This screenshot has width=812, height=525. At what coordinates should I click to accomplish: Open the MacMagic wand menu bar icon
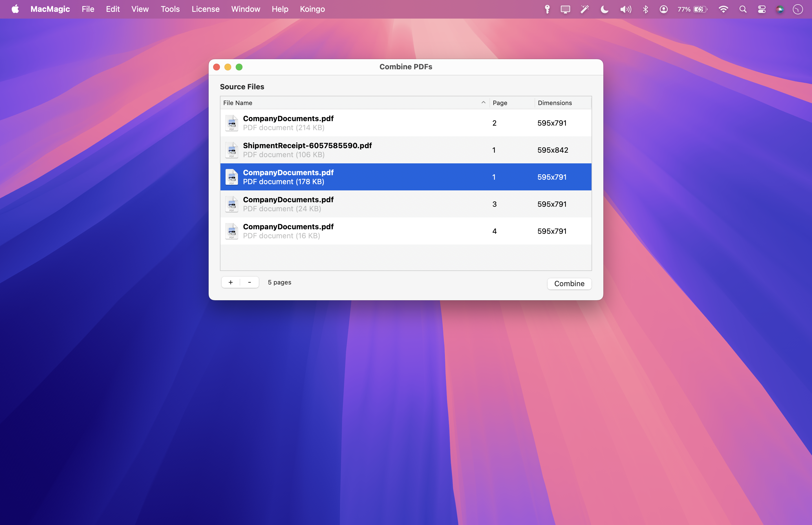click(x=584, y=9)
